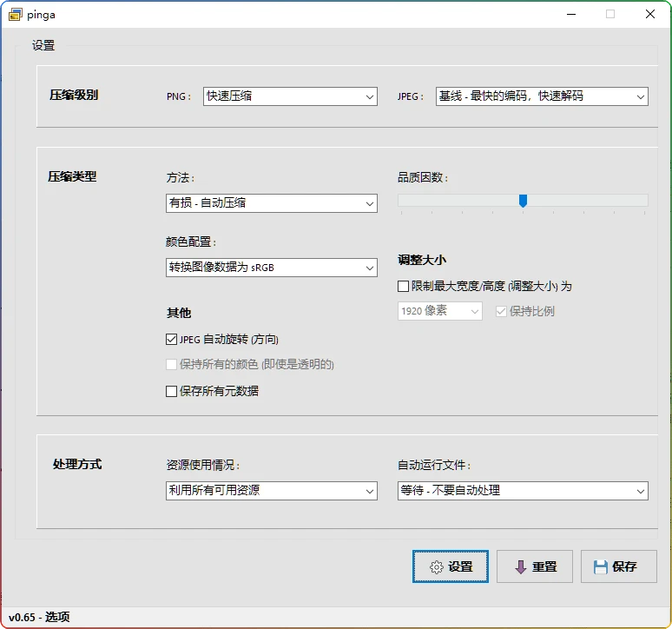
Task: Click the 调整大小 heading
Action: [422, 260]
